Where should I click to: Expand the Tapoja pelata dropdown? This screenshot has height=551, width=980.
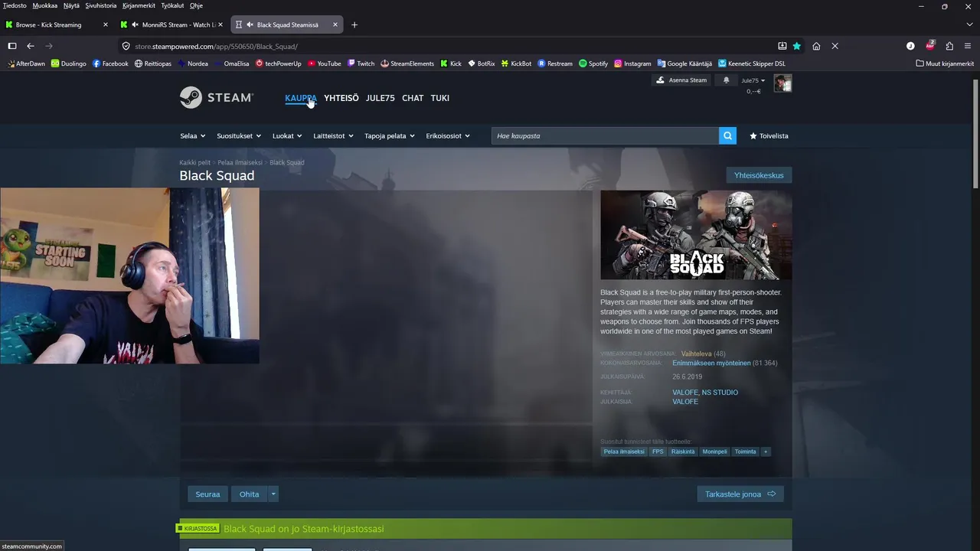click(x=390, y=136)
